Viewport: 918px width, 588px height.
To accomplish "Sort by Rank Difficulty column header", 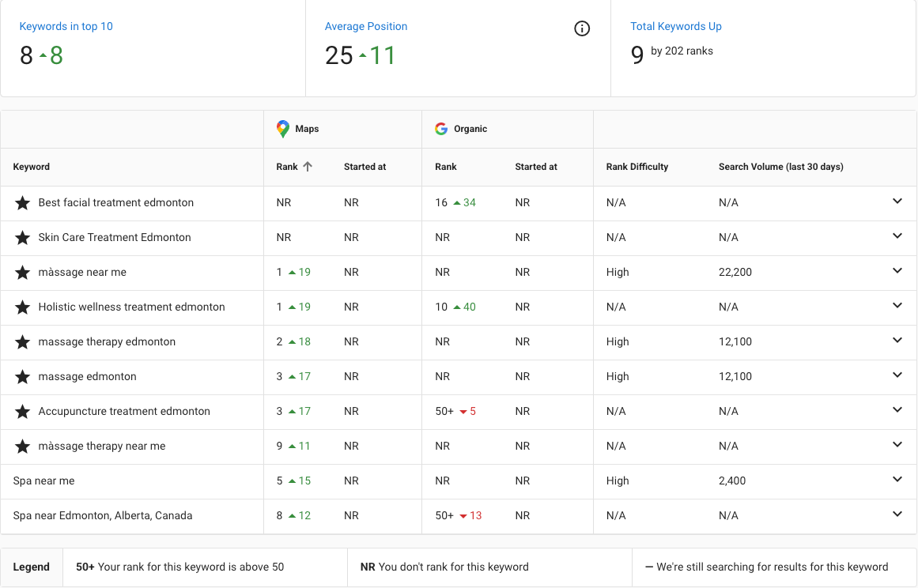I will [x=637, y=167].
